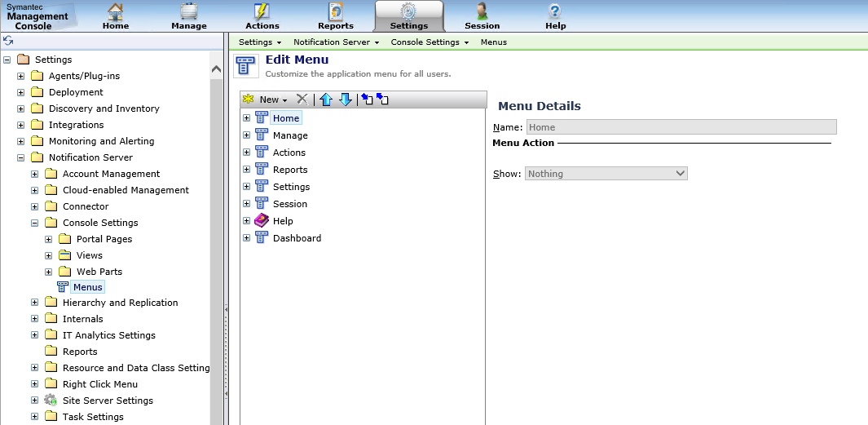Open the Reports tab in top bar
Viewport: 868px width, 425px height.
click(x=336, y=16)
